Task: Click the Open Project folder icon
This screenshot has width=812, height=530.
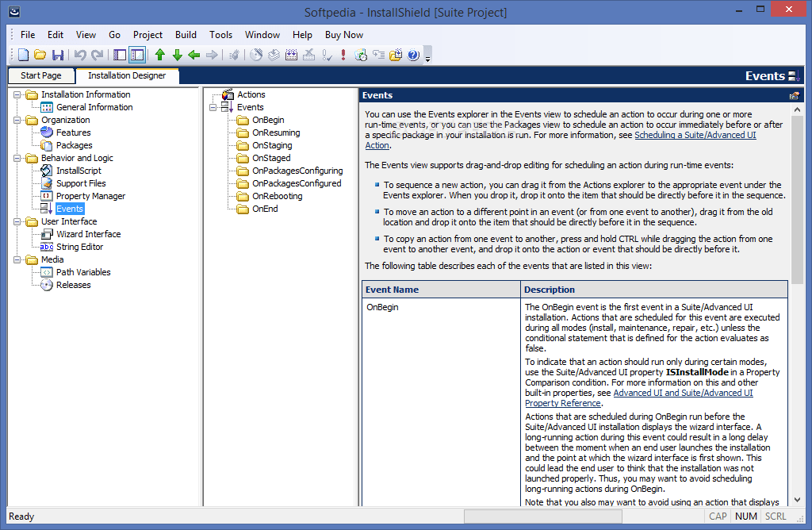Action: pos(40,55)
